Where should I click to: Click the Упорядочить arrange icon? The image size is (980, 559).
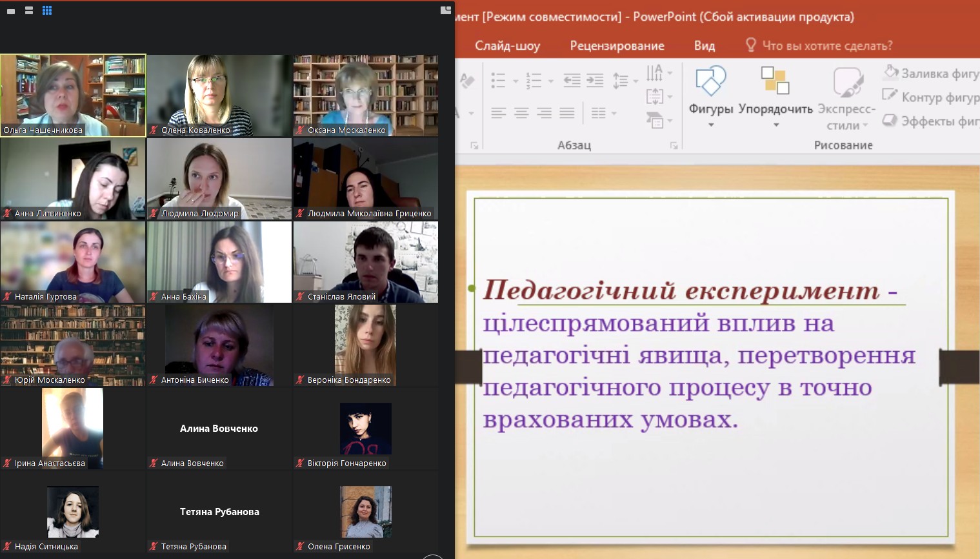pyautogui.click(x=775, y=81)
